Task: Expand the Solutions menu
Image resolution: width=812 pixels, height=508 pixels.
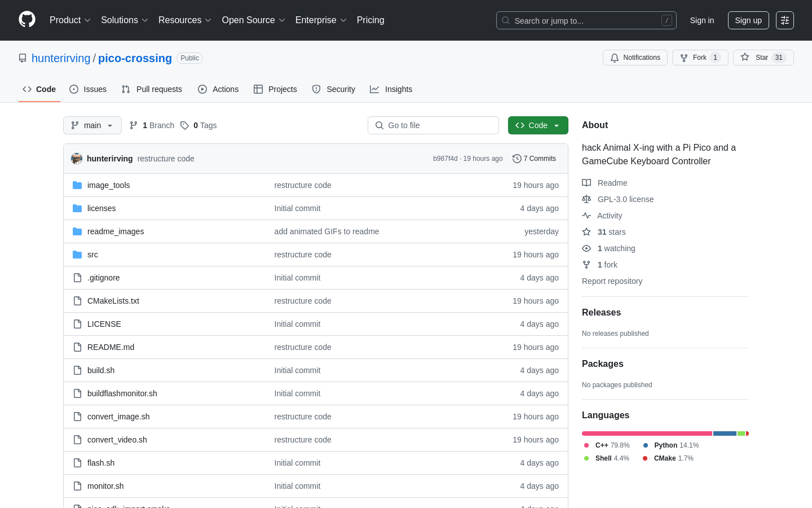Action: pyautogui.click(x=125, y=20)
